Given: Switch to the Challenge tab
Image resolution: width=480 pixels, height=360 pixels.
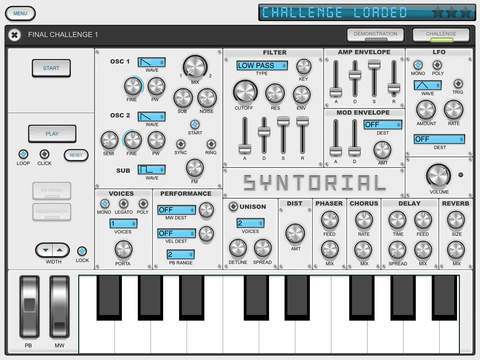Looking at the screenshot, I should (441, 34).
